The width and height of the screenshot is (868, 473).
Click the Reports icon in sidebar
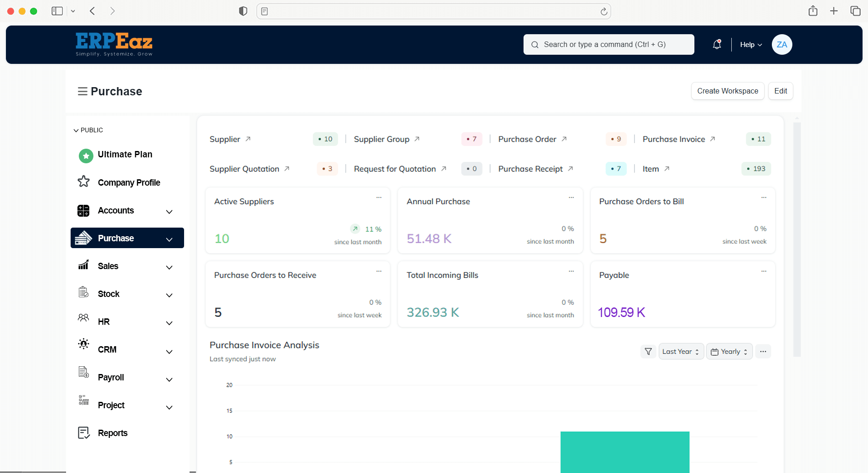pyautogui.click(x=84, y=433)
